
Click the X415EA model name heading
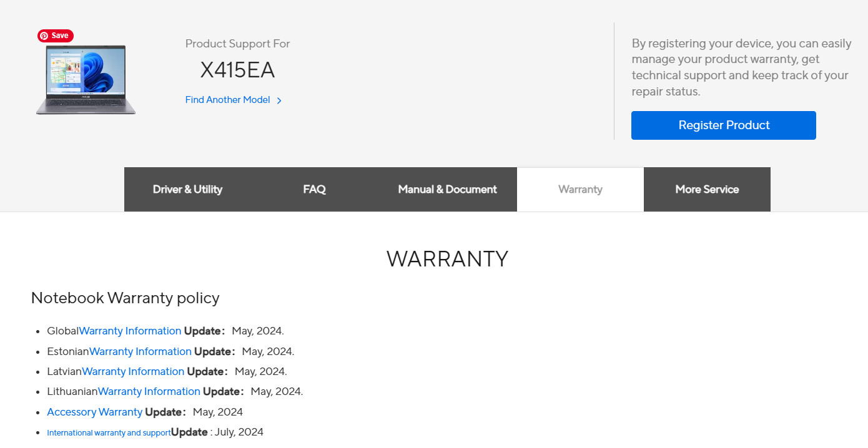(237, 70)
